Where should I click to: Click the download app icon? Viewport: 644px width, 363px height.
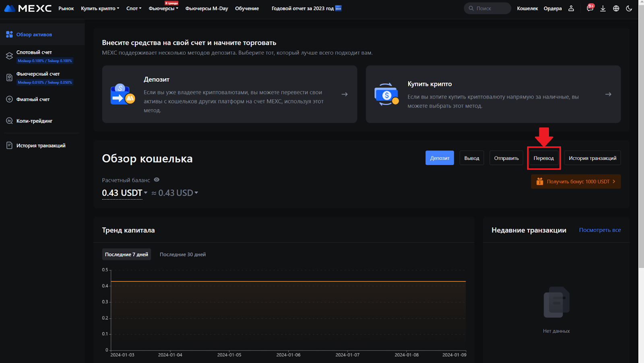click(603, 8)
